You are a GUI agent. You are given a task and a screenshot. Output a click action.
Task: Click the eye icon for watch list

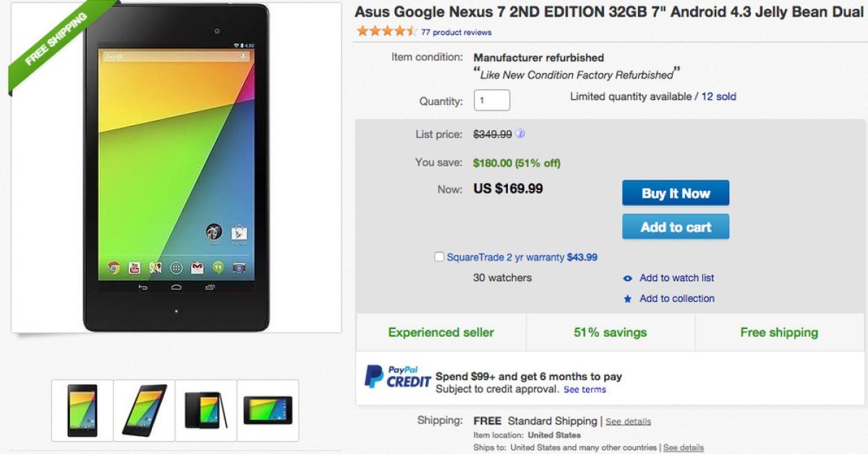click(x=627, y=278)
